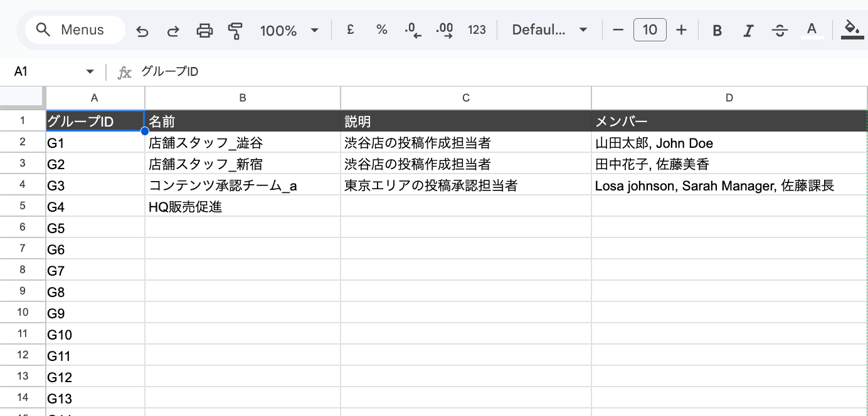Decrease decimal places icon
868x416 pixels.
click(413, 30)
